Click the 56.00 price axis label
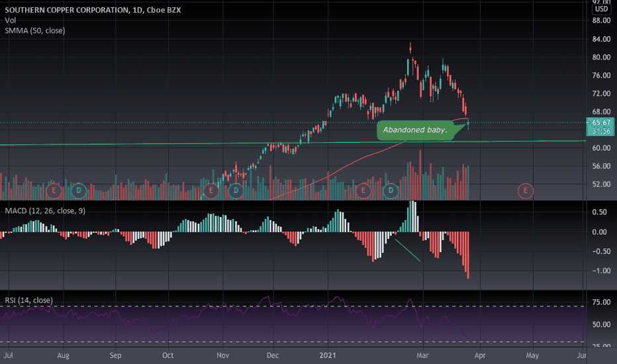 601,166
